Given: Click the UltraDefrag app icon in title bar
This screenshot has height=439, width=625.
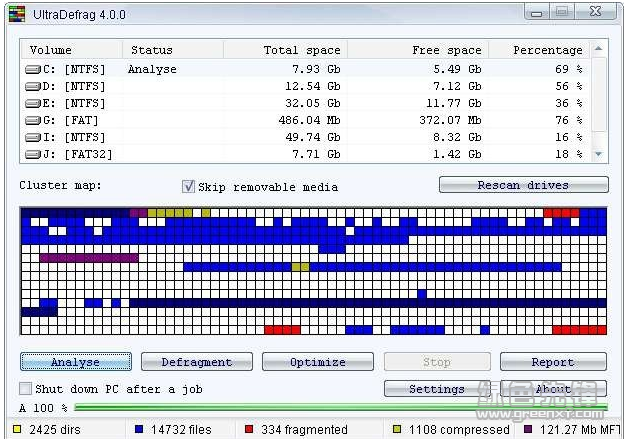Looking at the screenshot, I should pyautogui.click(x=17, y=14).
